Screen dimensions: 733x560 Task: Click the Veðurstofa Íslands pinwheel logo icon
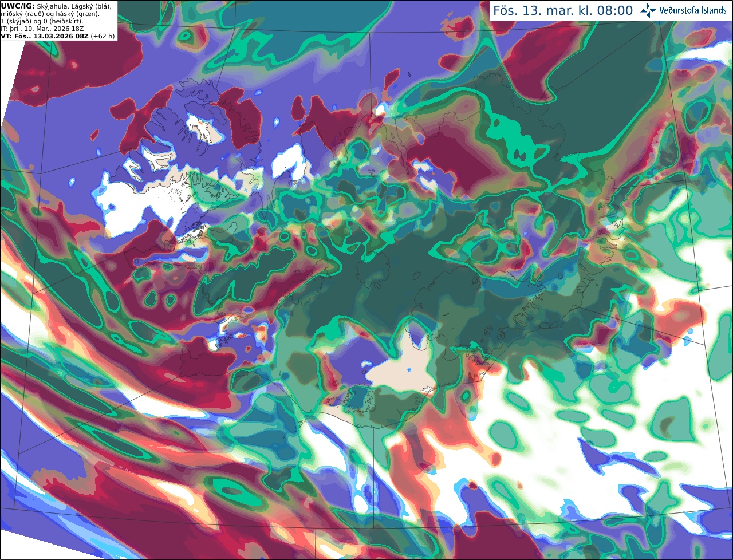click(x=648, y=10)
